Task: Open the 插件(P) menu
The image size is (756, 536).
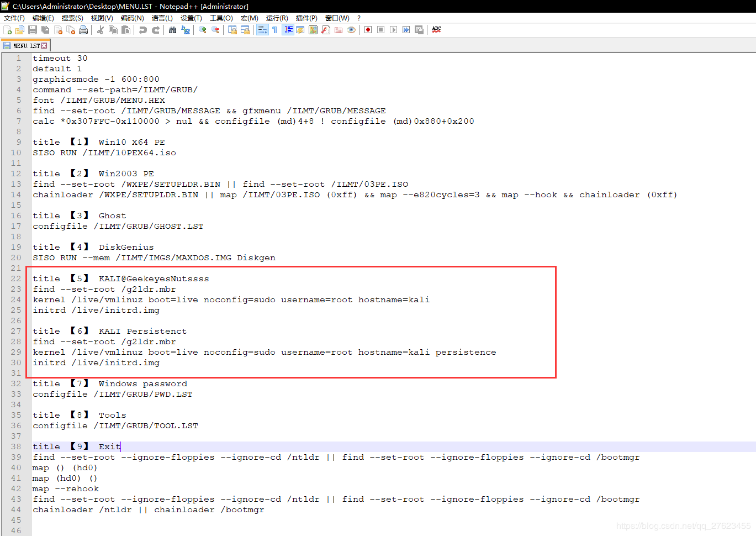Action: [x=306, y=18]
